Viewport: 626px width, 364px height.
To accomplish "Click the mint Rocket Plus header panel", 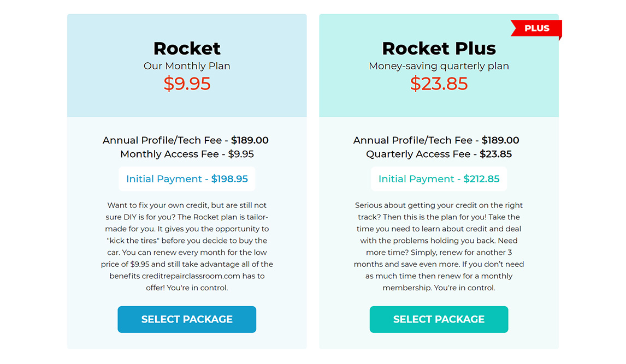I will tap(439, 65).
